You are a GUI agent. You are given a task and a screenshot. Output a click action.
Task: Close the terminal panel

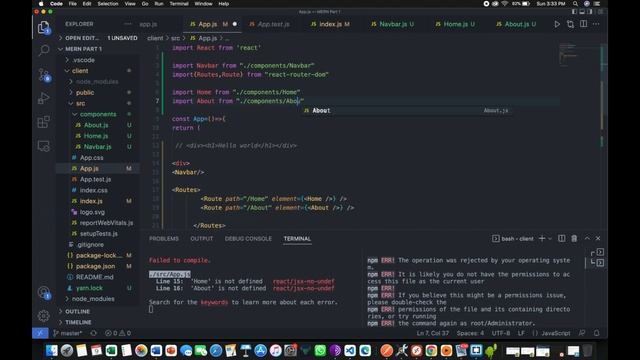pyautogui.click(x=598, y=238)
